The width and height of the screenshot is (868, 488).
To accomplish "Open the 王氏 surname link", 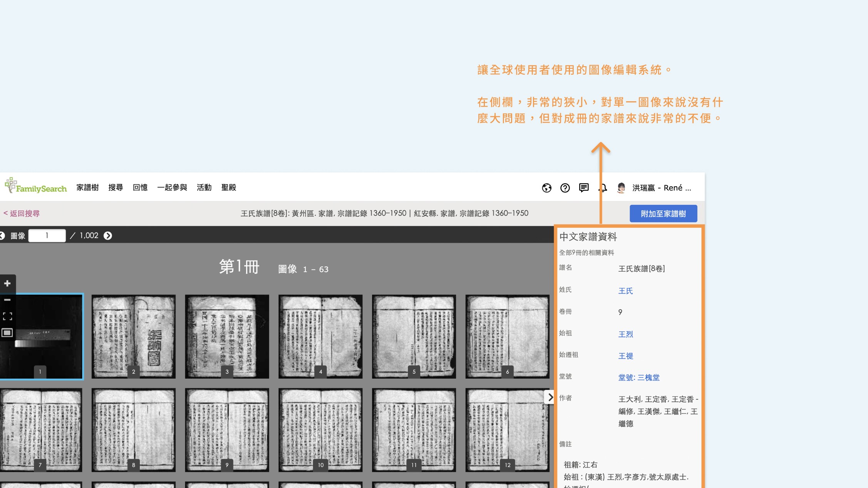I will (x=625, y=291).
